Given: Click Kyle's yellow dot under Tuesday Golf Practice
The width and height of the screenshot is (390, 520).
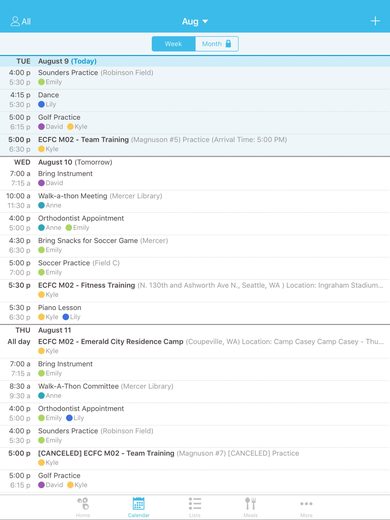Looking at the screenshot, I should (x=70, y=127).
